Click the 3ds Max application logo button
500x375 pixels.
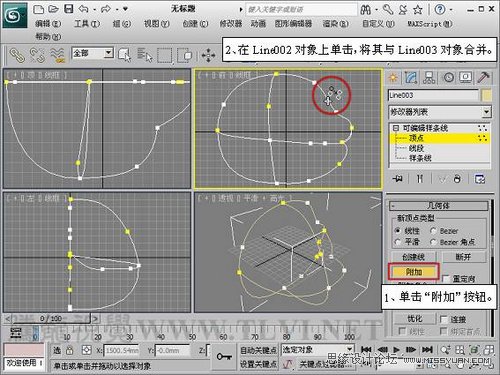click(x=15, y=15)
